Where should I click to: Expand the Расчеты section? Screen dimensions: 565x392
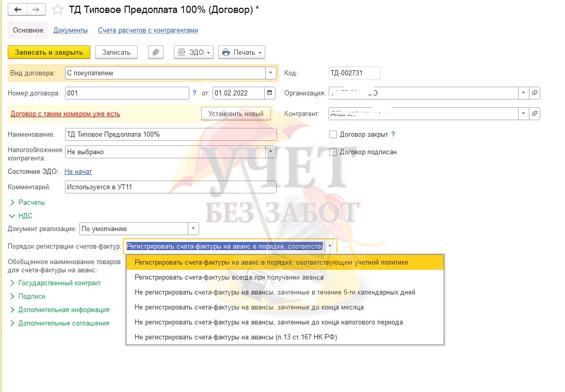(x=27, y=203)
